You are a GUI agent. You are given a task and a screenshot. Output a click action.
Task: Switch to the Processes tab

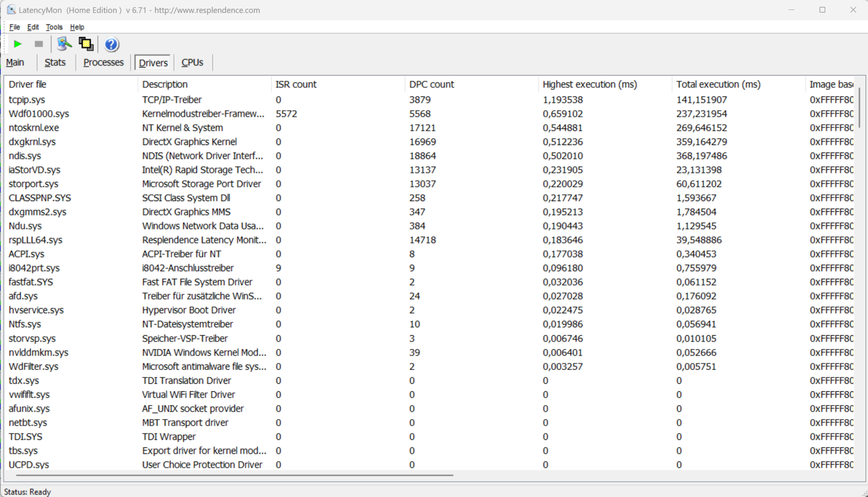(x=103, y=62)
